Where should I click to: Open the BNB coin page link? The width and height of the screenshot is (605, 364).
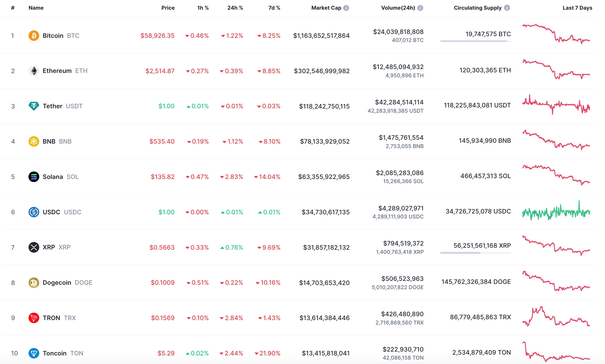pyautogui.click(x=49, y=141)
